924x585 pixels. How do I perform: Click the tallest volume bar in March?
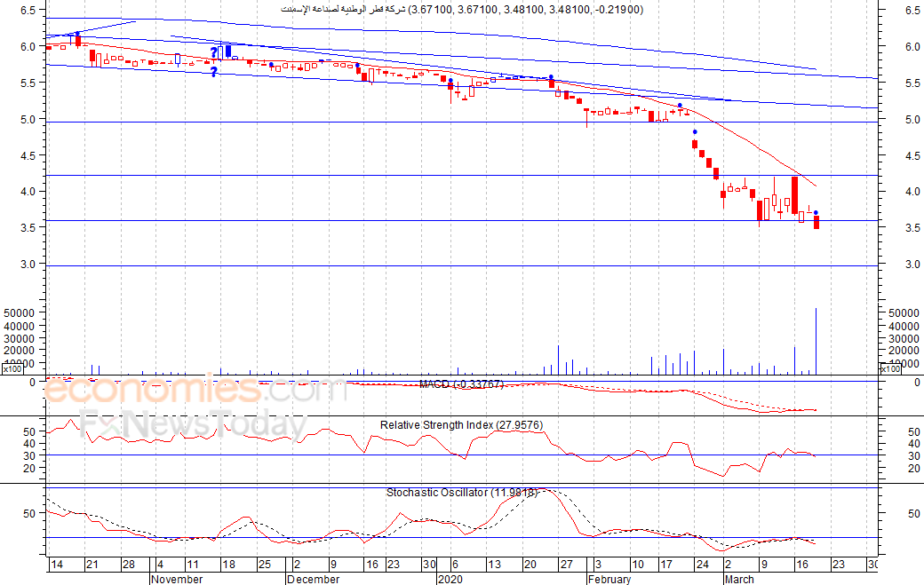point(816,341)
